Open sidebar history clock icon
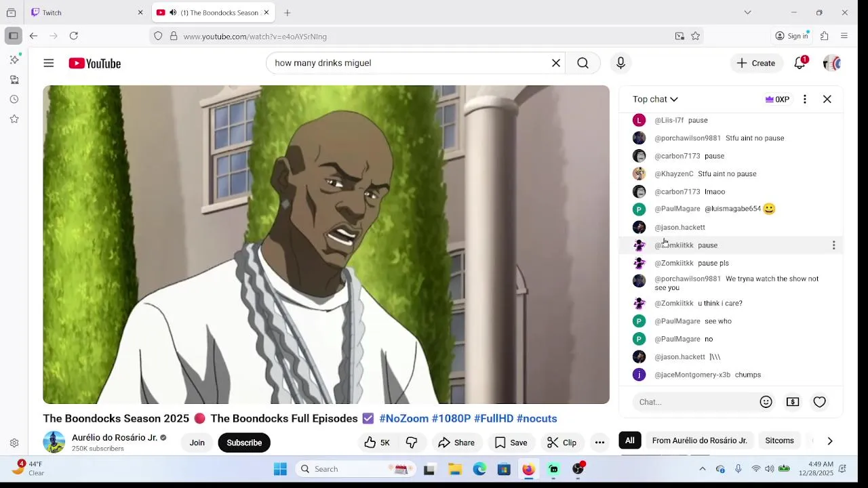Viewport: 868px width, 488px height. click(x=14, y=99)
